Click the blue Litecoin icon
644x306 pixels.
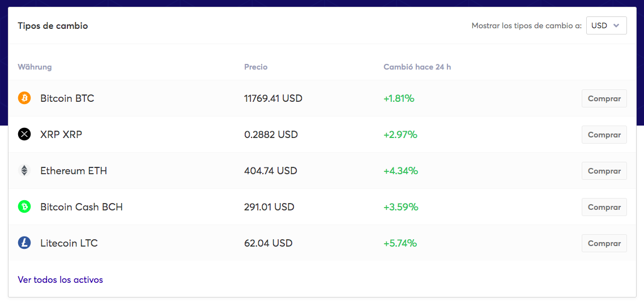coord(24,243)
